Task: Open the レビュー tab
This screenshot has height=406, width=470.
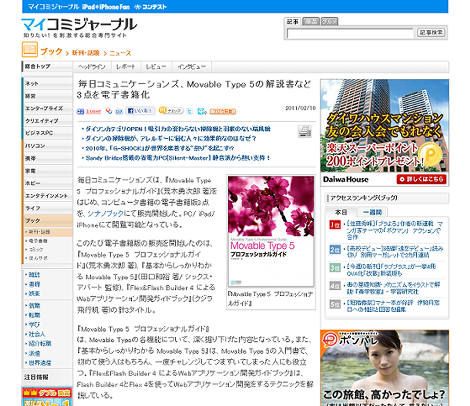Action: [156, 67]
